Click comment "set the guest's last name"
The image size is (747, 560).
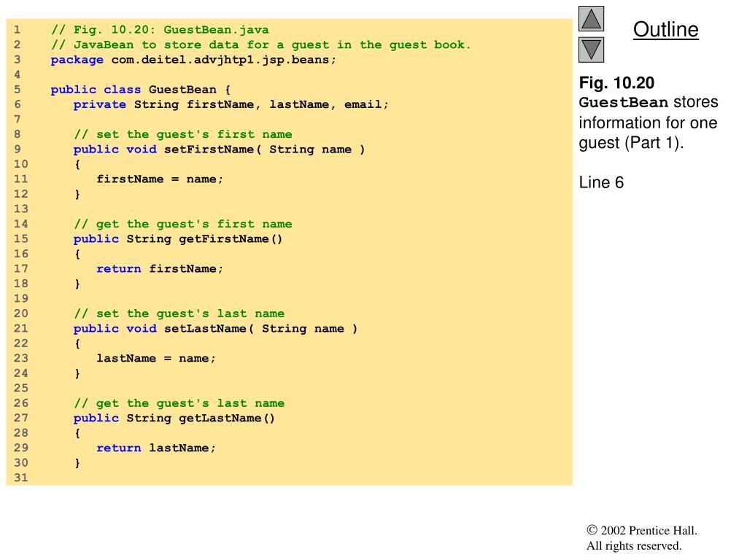(179, 314)
